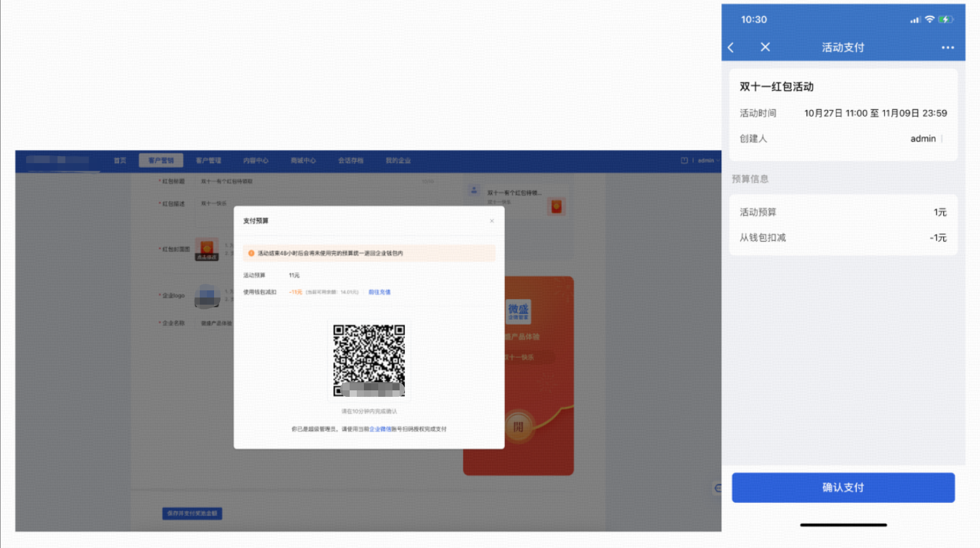Open the 会话存档 tab

351,161
